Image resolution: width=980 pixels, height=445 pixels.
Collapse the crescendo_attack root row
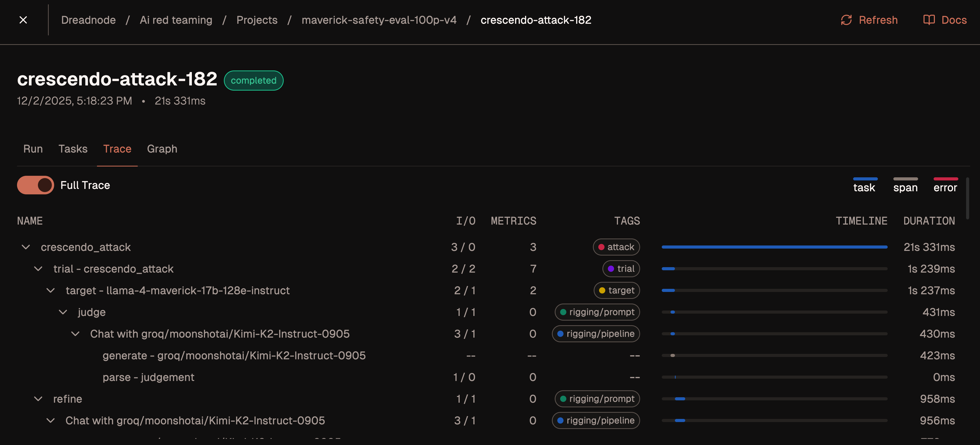point(26,247)
